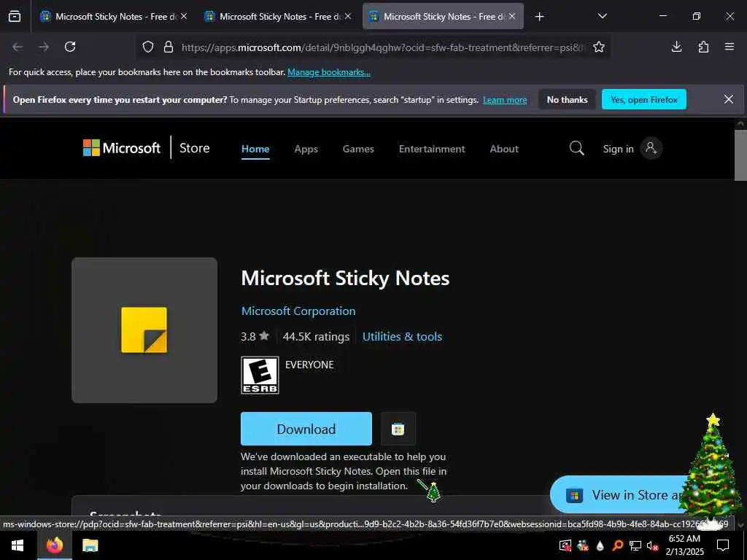Open the Utilities & tools category link
This screenshot has width=747, height=560.
click(402, 337)
